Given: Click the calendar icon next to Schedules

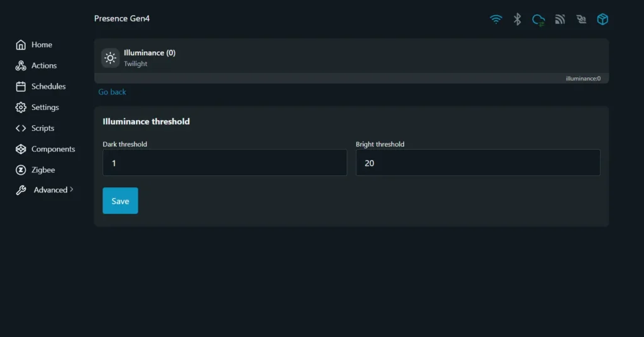Looking at the screenshot, I should (21, 86).
